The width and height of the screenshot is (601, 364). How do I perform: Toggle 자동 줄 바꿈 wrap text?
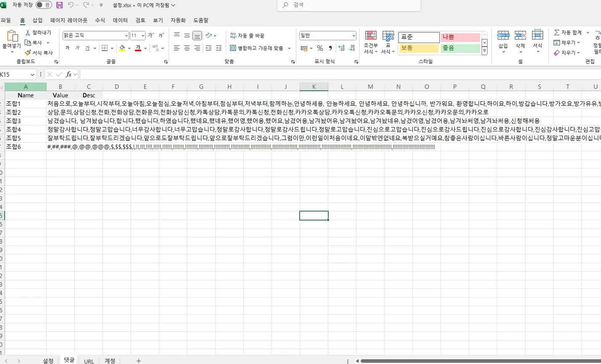click(x=247, y=36)
